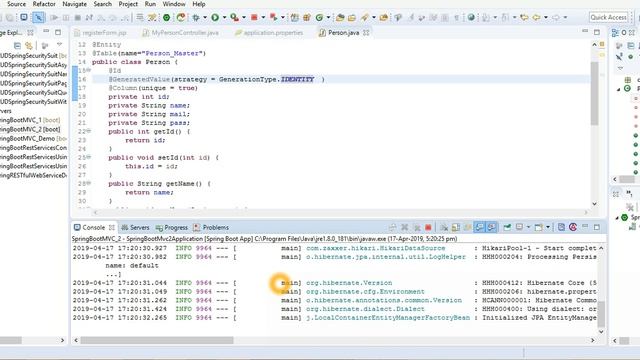Viewport: 640px width, 360px height.
Task: Click the editor vertical scrollbar thumb
Action: tap(594, 93)
